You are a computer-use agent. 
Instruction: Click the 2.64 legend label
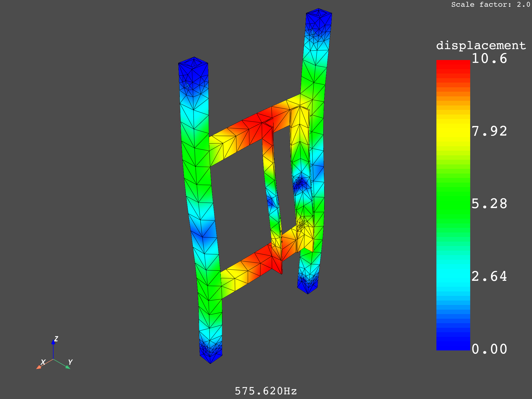[x=489, y=276]
